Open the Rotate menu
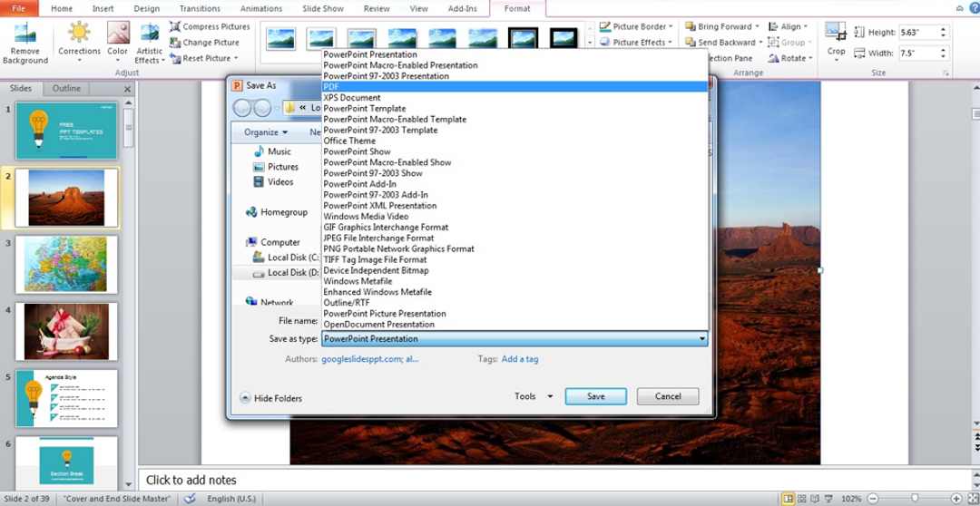Image resolution: width=980 pixels, height=506 pixels. click(x=790, y=58)
